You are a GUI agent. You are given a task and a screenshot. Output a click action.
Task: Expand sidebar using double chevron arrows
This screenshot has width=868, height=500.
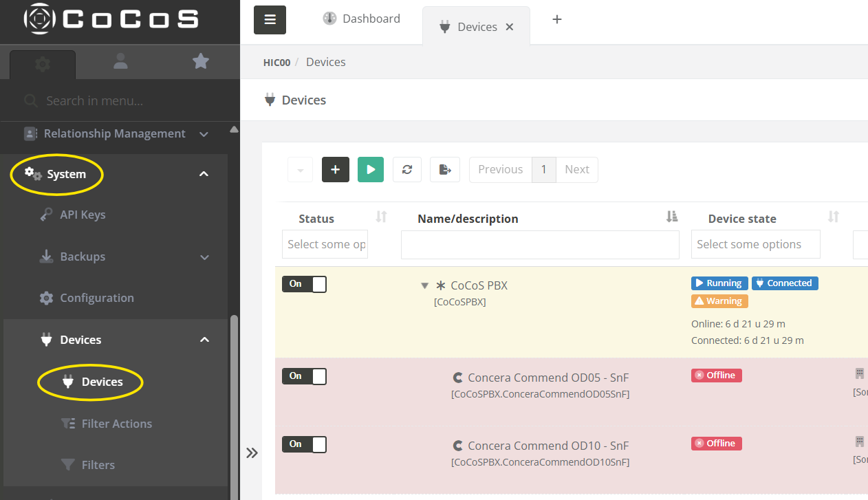pyautogui.click(x=252, y=453)
